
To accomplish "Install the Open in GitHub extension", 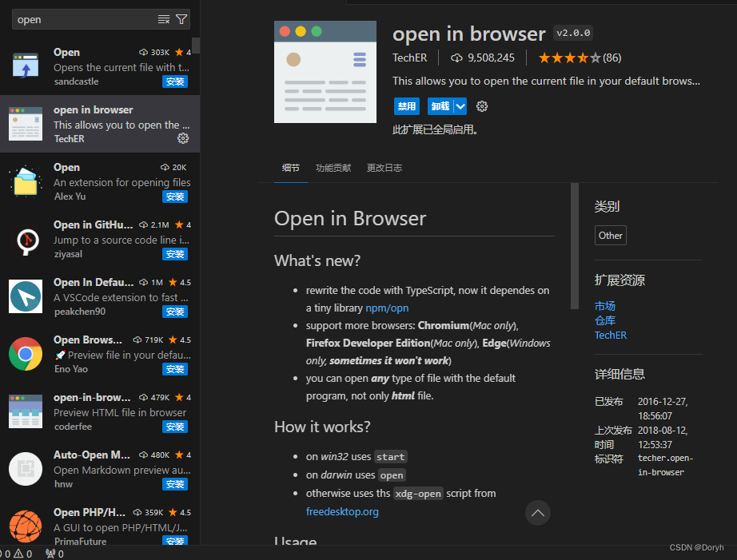I will pyautogui.click(x=175, y=254).
